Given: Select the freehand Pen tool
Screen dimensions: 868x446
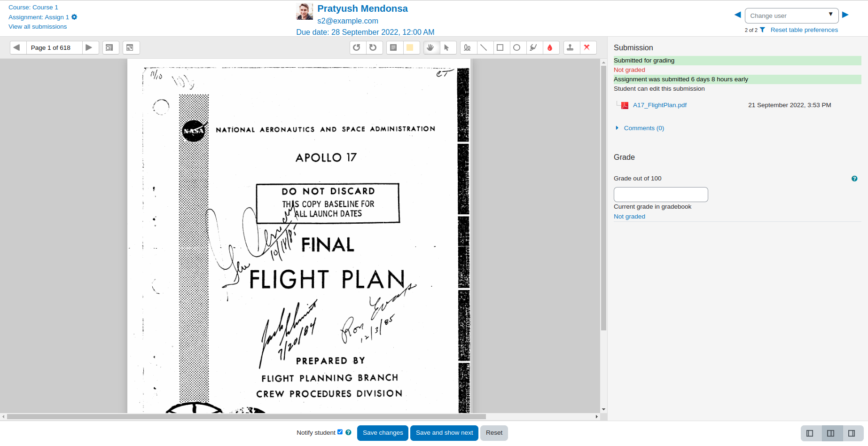Looking at the screenshot, I should [x=468, y=47].
